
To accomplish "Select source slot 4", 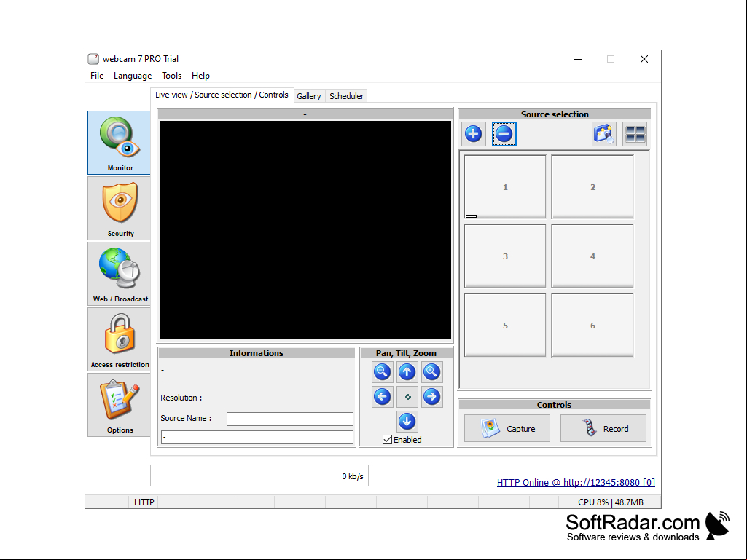I will [592, 256].
